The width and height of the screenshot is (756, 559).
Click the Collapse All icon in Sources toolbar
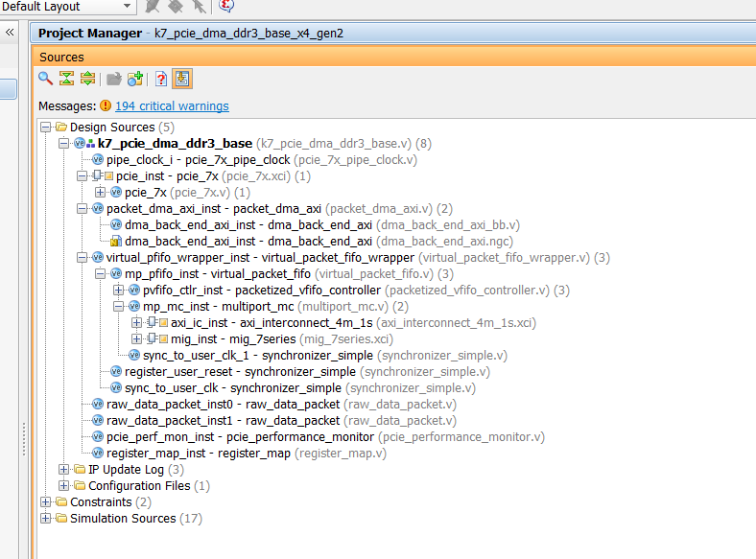(x=66, y=79)
